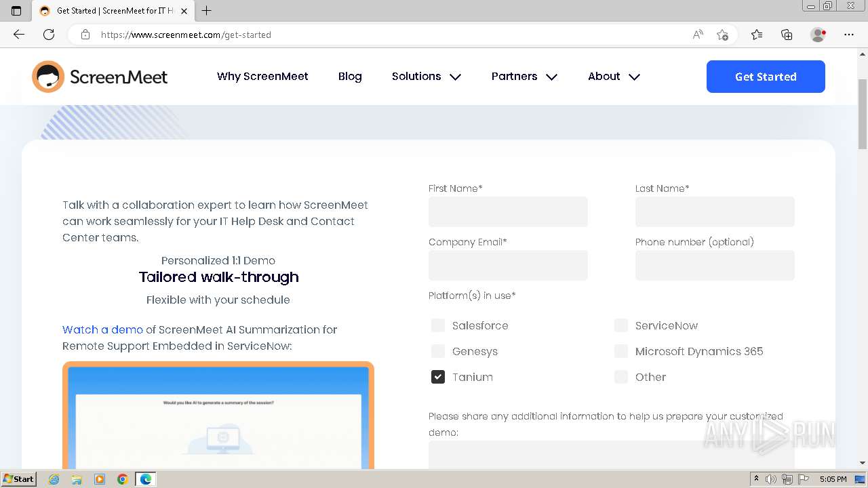Expand the About dropdown menu
The image size is (868, 488).
pyautogui.click(x=614, y=77)
